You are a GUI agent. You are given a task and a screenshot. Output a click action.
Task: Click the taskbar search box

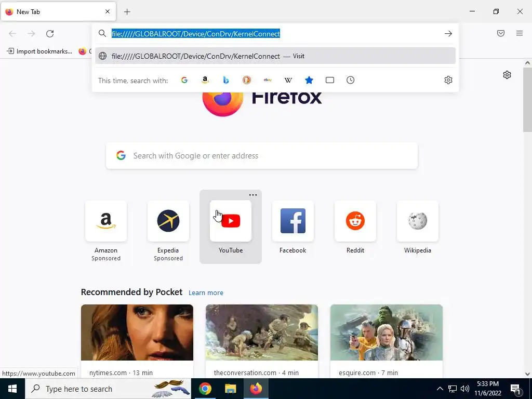click(108, 389)
